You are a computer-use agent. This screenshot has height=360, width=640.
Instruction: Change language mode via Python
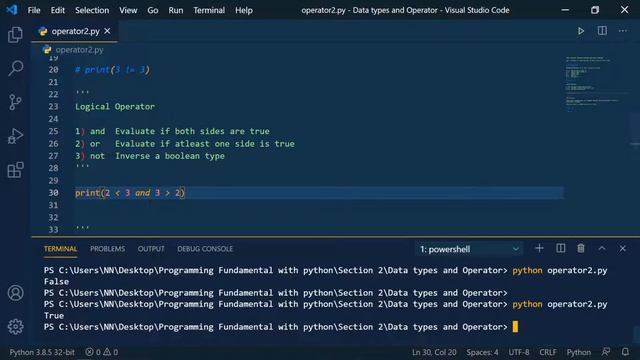[578, 352]
